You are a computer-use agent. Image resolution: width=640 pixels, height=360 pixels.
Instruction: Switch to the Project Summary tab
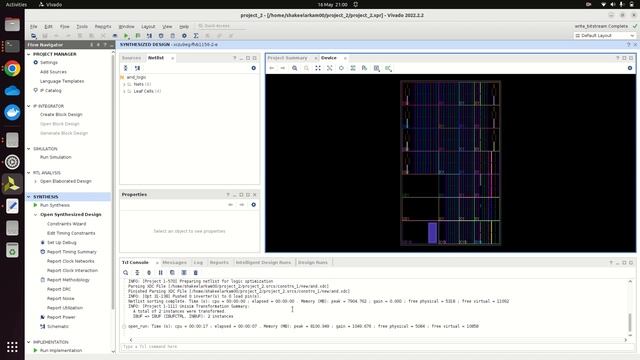(287, 58)
